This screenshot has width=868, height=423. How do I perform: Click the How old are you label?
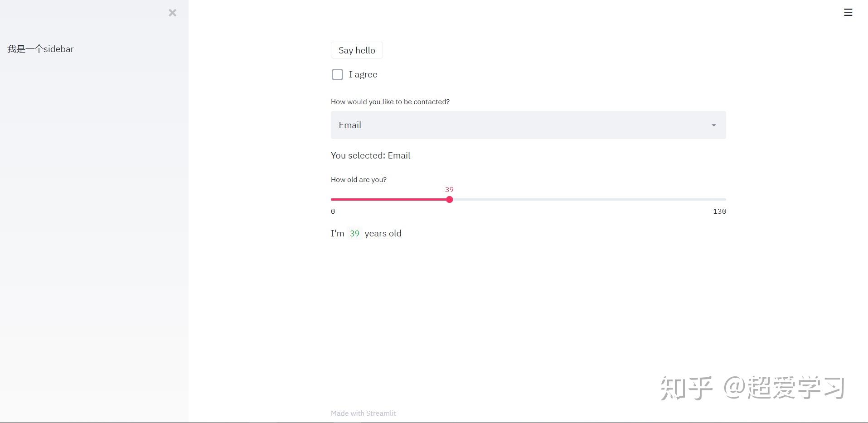[x=359, y=180]
